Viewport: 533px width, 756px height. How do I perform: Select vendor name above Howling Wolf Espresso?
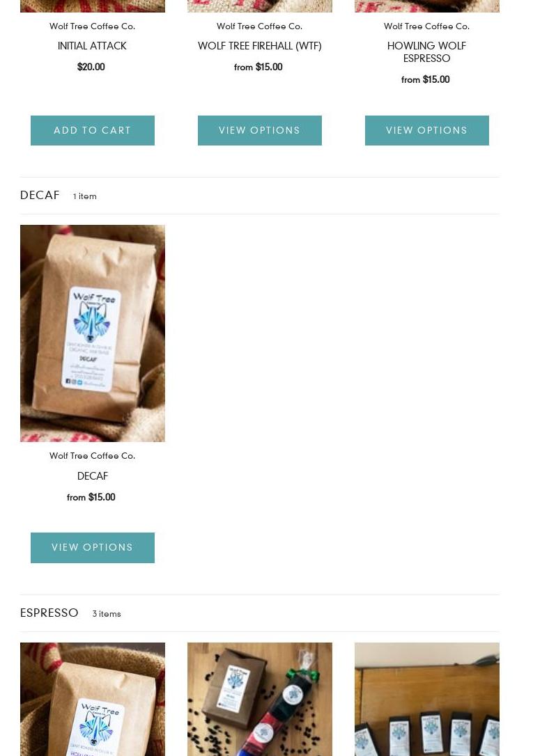[x=427, y=26]
